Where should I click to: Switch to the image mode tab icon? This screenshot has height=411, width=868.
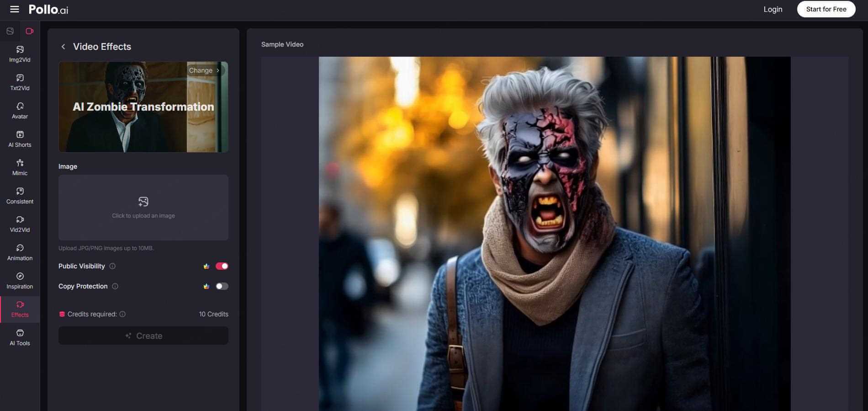(10, 31)
